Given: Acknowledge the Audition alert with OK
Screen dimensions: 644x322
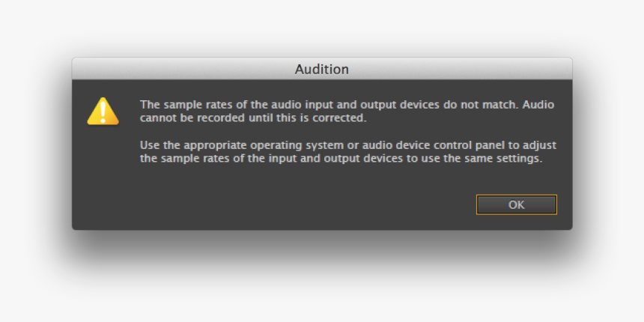Looking at the screenshot, I should click(x=516, y=204).
